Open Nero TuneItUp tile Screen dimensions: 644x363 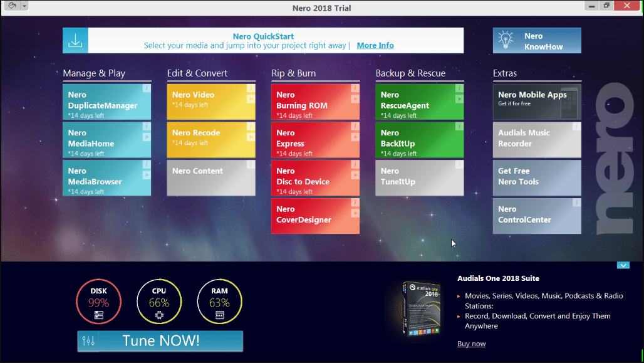click(420, 178)
